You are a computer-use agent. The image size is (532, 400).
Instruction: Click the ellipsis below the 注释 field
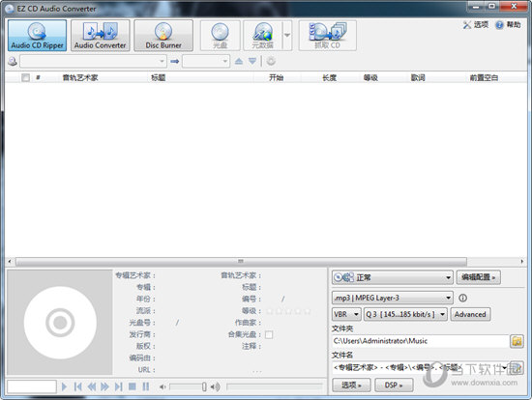(x=257, y=372)
